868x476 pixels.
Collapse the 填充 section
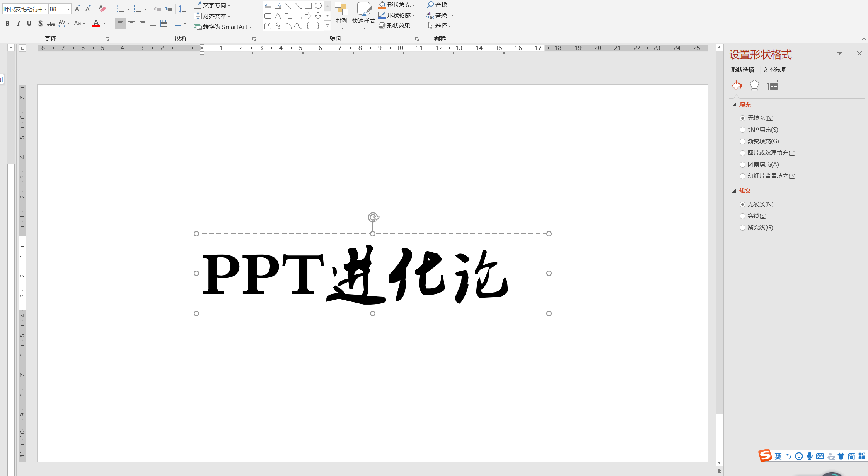point(734,105)
